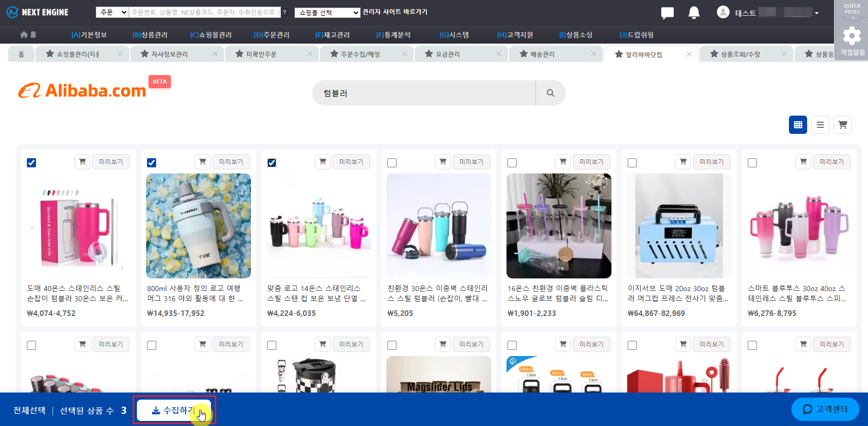Expand the 쇼핑몰 선택 dropdown
The width and height of the screenshot is (868, 426).
point(327,13)
